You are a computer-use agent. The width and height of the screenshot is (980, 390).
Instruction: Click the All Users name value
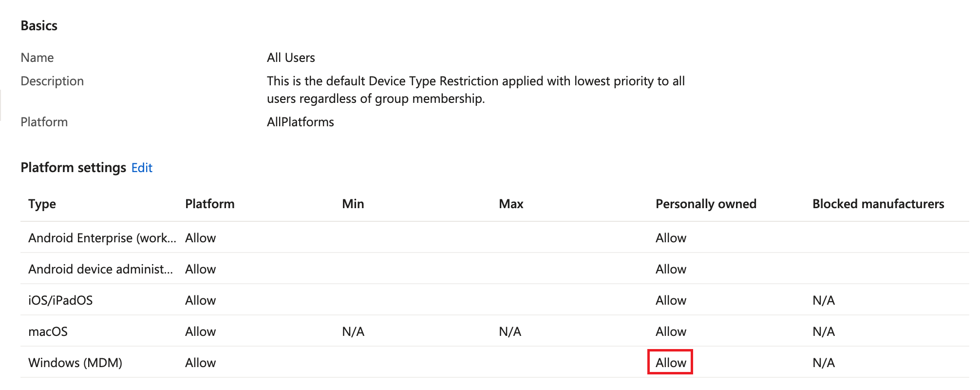[291, 58]
